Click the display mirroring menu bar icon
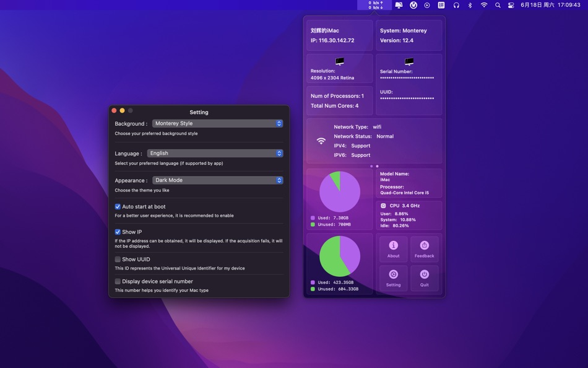The width and height of the screenshot is (588, 368). click(x=399, y=5)
